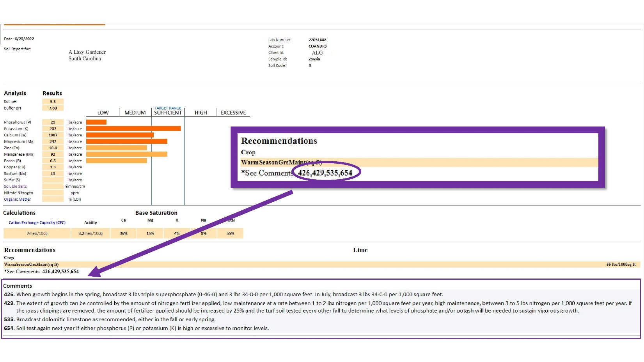Click the Zoysia sample id

314,59
